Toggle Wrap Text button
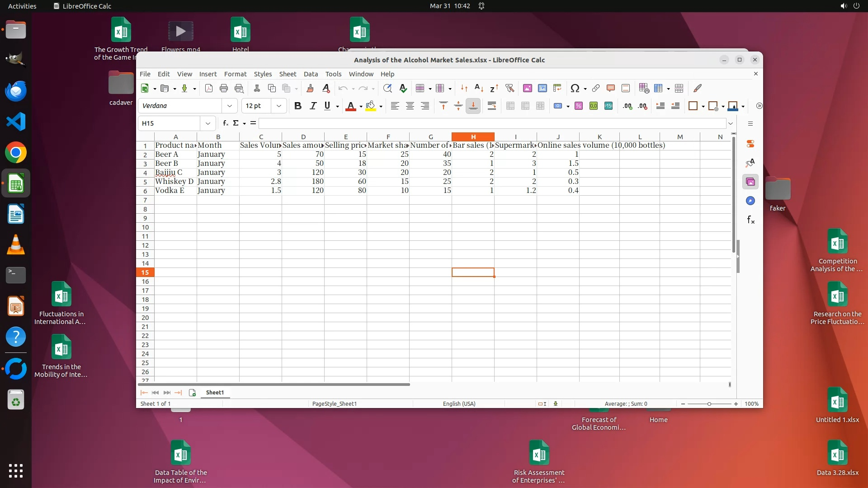 (491, 106)
